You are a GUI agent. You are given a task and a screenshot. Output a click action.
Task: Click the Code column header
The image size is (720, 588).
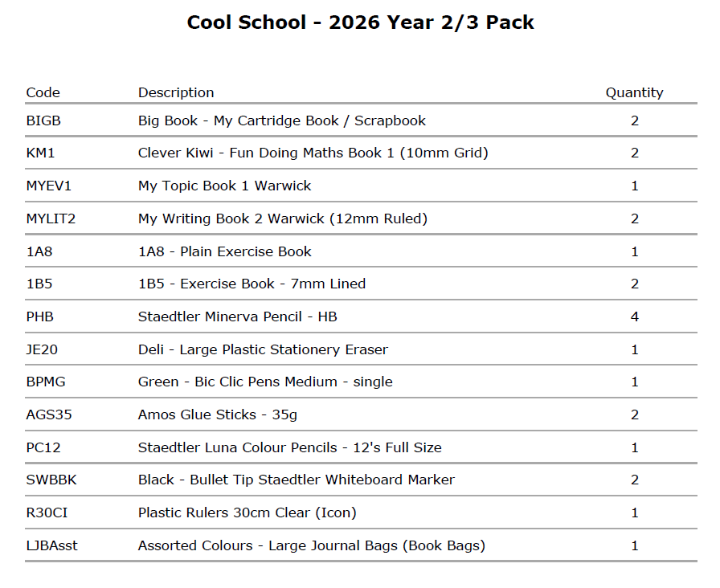[43, 92]
